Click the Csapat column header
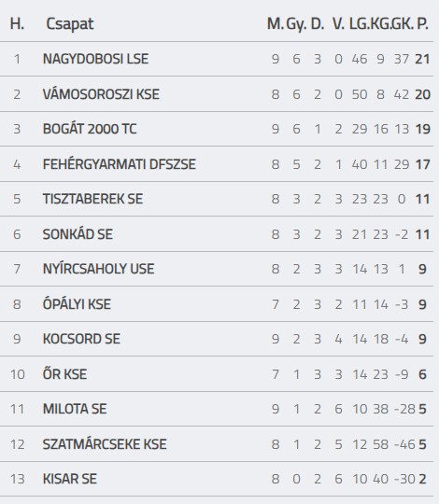439x504 pixels. pos(70,23)
